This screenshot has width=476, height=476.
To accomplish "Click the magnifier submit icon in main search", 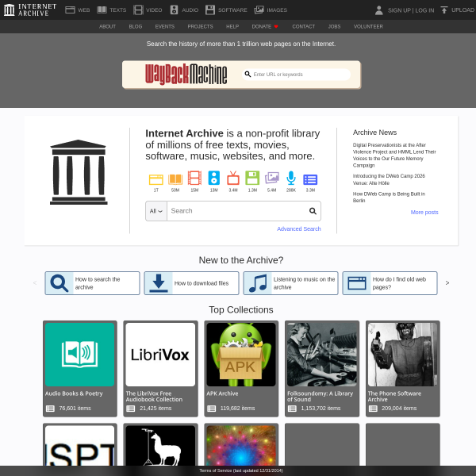I will tap(313, 211).
